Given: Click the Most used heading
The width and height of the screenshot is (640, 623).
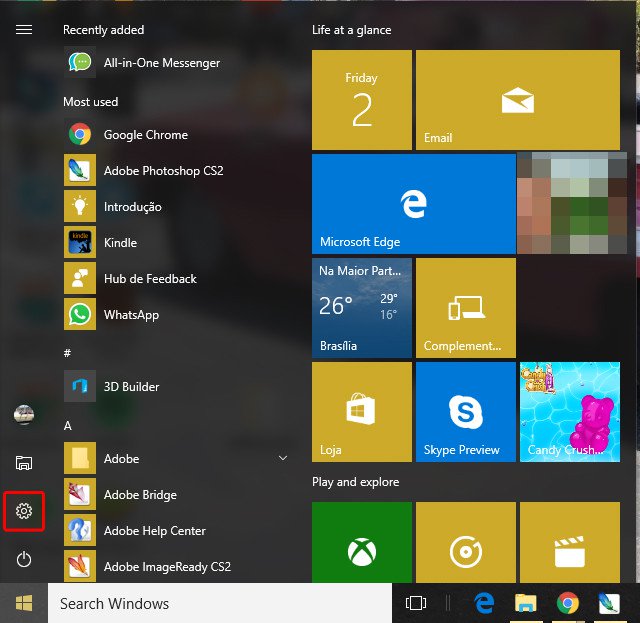Looking at the screenshot, I should (x=91, y=102).
